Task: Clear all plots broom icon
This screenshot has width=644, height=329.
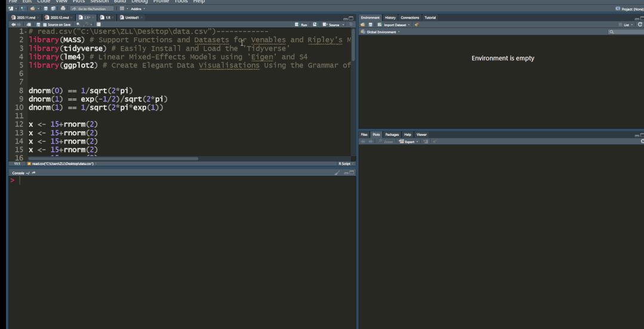Action: [435, 141]
